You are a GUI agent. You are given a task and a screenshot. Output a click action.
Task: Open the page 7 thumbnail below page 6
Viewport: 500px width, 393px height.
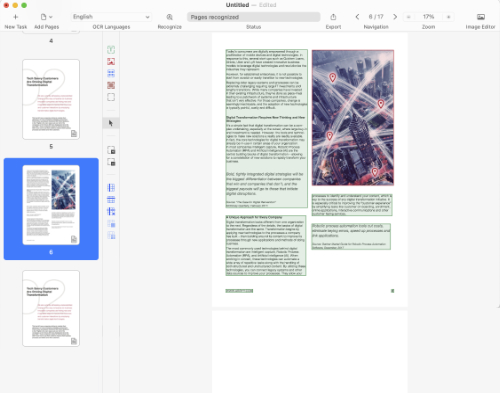(51, 309)
